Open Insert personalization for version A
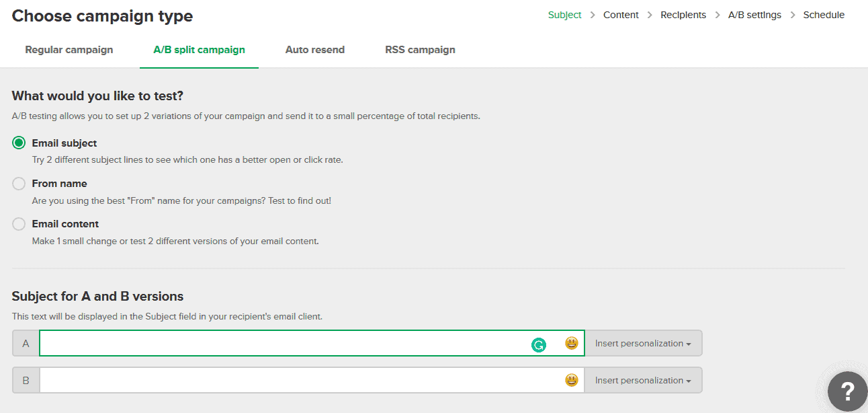The width and height of the screenshot is (868, 413). click(x=642, y=343)
